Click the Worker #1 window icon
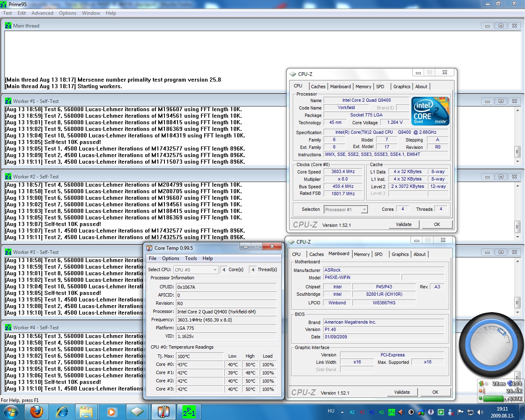Viewport: 525px width, 420px height. 8,101
